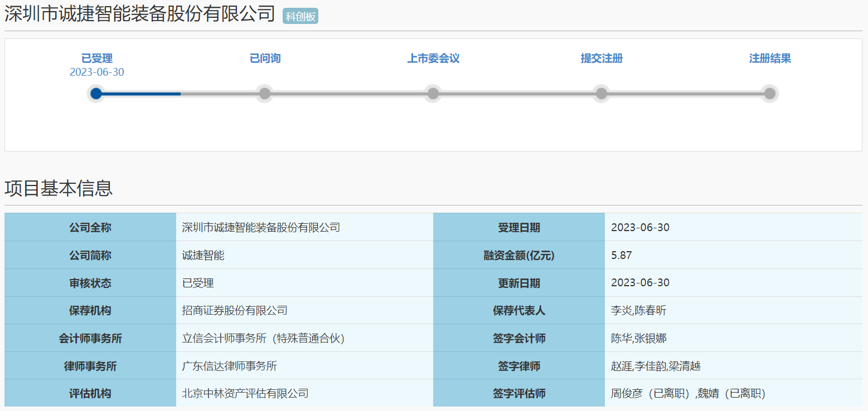
Task: Click the 保荐代表人 header cell
Action: point(519,311)
